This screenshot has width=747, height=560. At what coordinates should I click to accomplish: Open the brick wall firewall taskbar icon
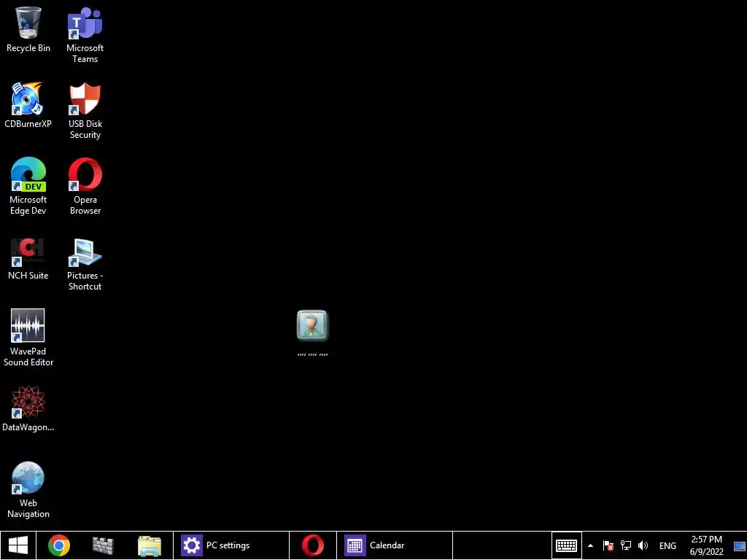click(x=103, y=545)
